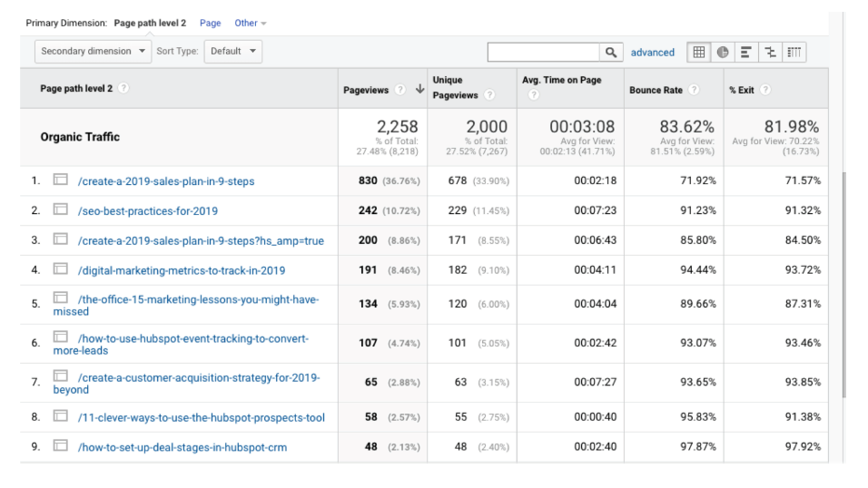
Task: Click the Organic Traffic segment label
Action: (80, 137)
